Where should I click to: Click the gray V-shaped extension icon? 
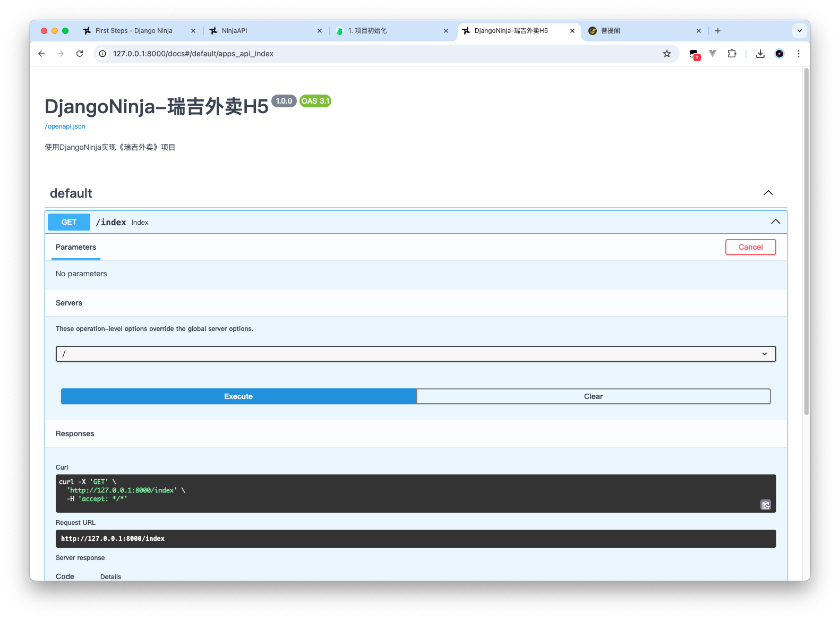coord(713,54)
